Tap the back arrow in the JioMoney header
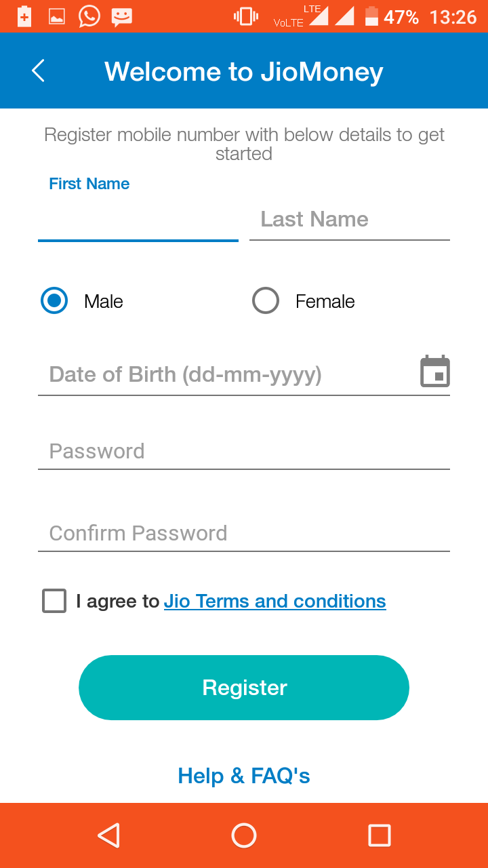488x868 pixels. (x=37, y=70)
